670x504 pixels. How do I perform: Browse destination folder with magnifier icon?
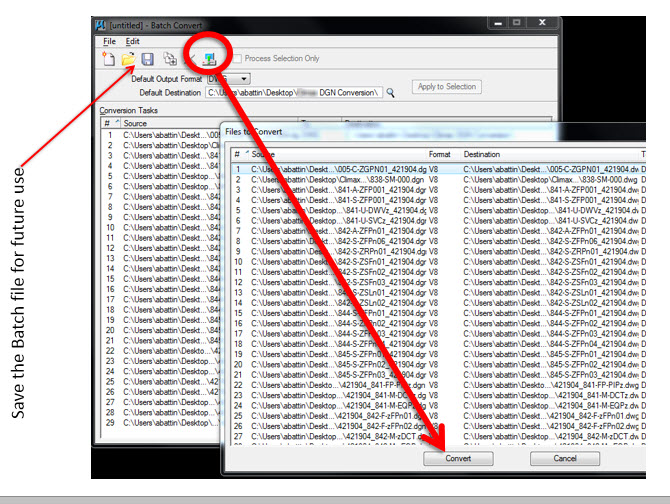pos(392,92)
